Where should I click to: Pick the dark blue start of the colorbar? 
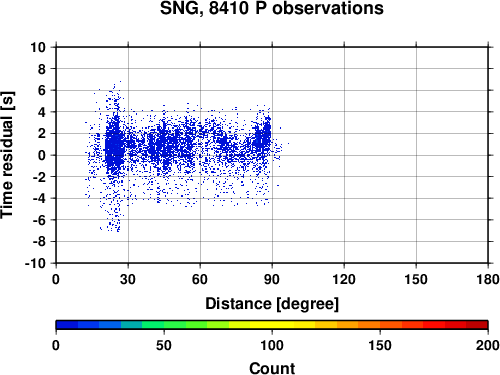tap(67, 325)
